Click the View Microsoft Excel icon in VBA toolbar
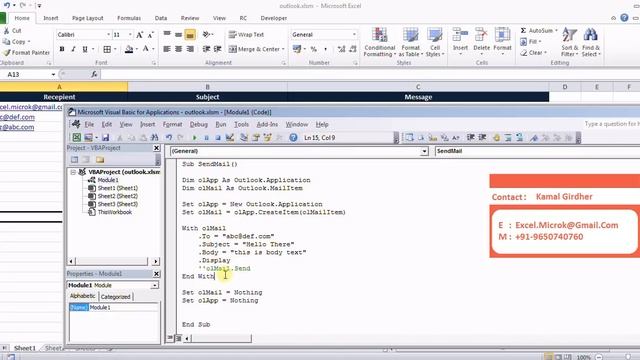 (77, 138)
